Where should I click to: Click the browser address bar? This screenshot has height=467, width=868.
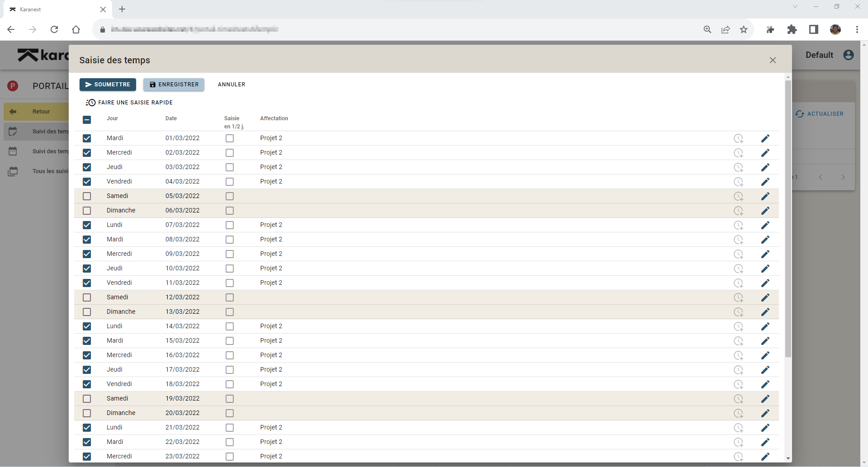(398, 29)
